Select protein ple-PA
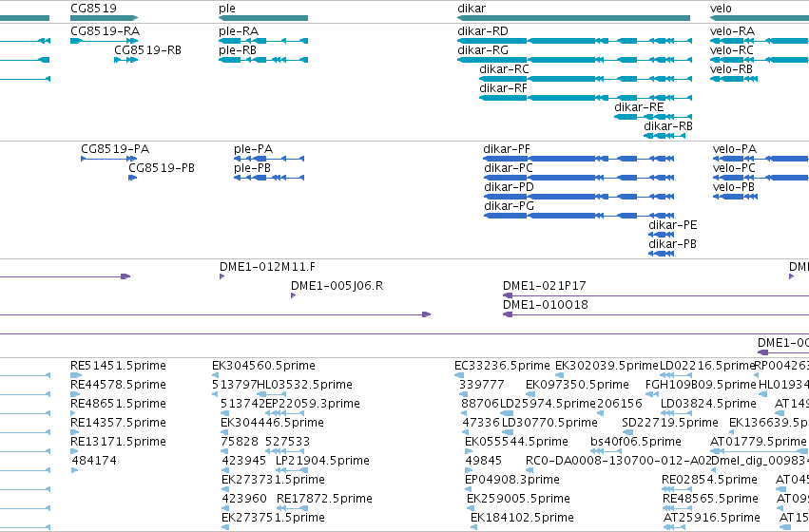 pyautogui.click(x=269, y=159)
